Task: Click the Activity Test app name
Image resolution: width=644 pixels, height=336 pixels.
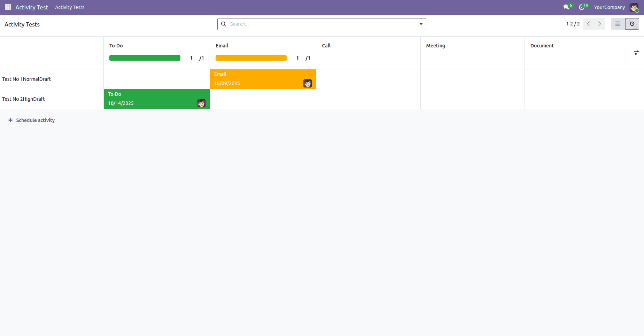Action: coord(32,7)
